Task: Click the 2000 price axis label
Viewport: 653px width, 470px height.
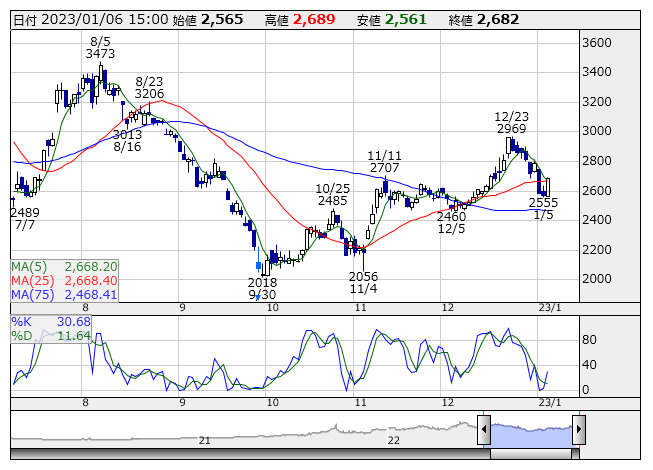Action: tap(596, 279)
